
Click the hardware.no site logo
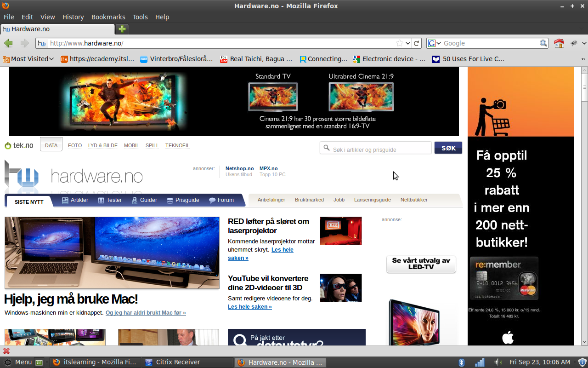tap(73, 176)
